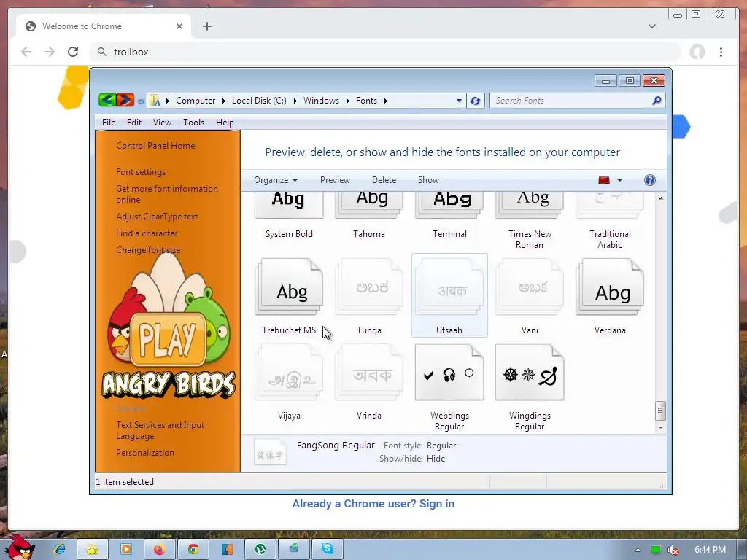The image size is (747, 560).
Task: Select the Tahoma font icon
Action: coord(369,205)
